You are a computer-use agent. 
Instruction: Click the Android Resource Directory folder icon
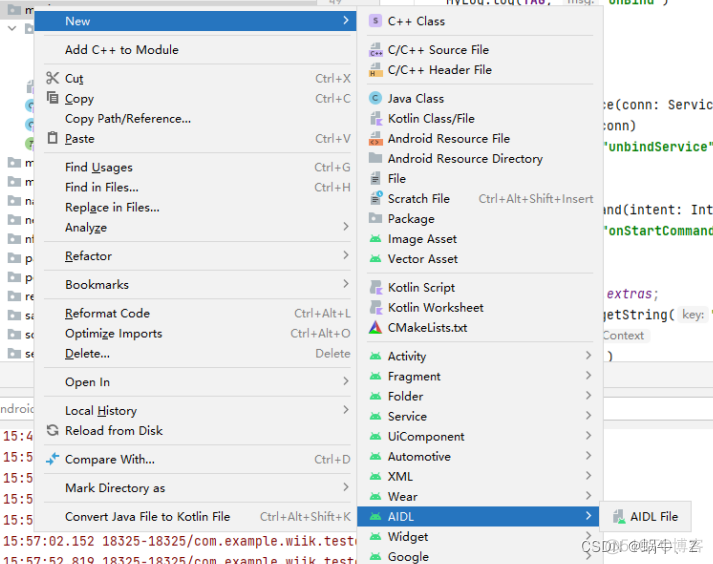375,159
